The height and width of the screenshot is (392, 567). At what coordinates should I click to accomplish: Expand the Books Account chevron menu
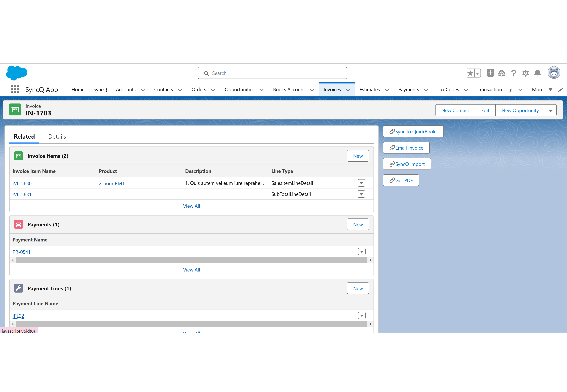(312, 90)
